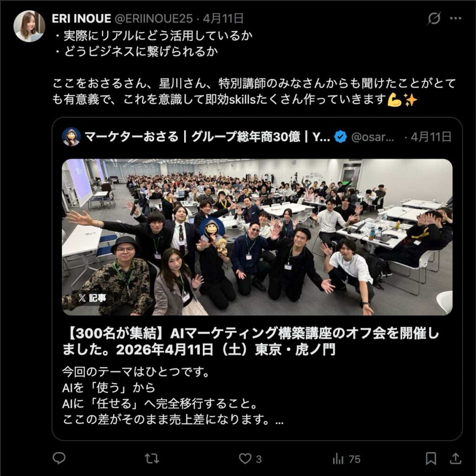Click the reply speech bubble icon
The image size is (476, 476).
pos(59,458)
